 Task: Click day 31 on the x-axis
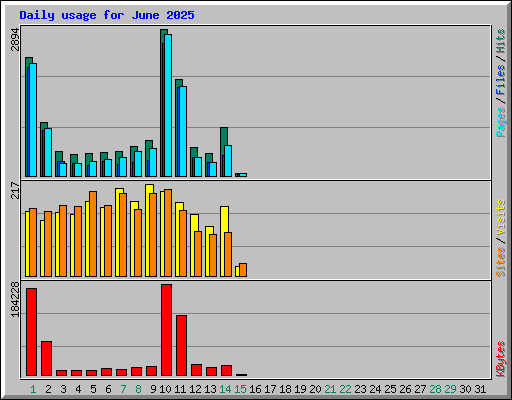(x=480, y=389)
